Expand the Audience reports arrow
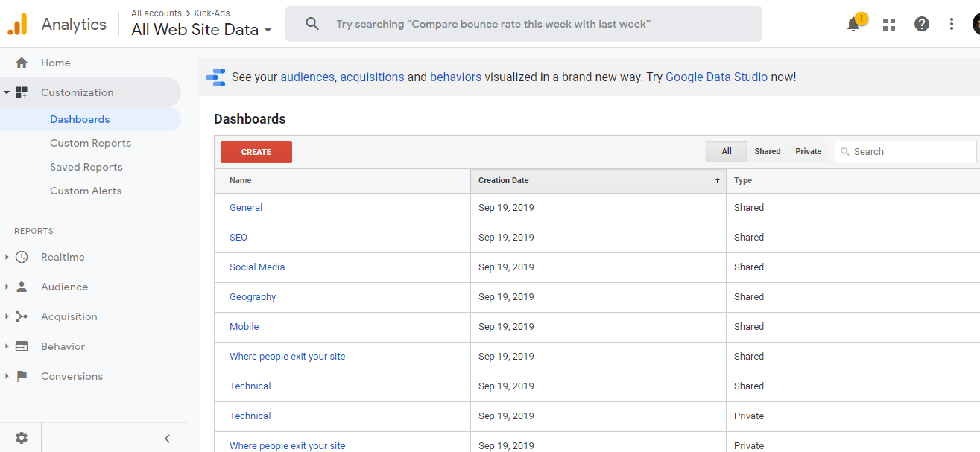Image resolution: width=980 pixels, height=452 pixels. [x=7, y=287]
